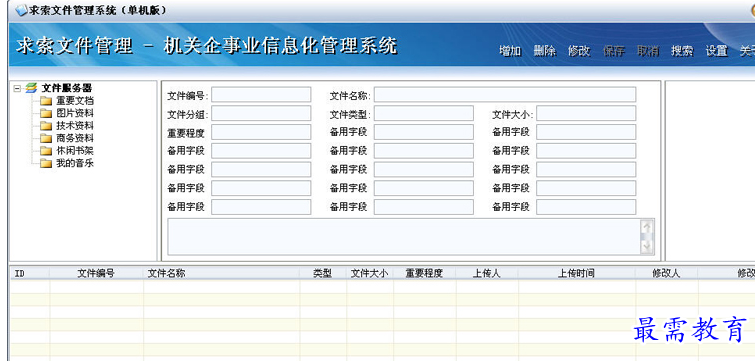Open the 搜索 (Search) function
The height and width of the screenshot is (361, 755).
tap(682, 51)
